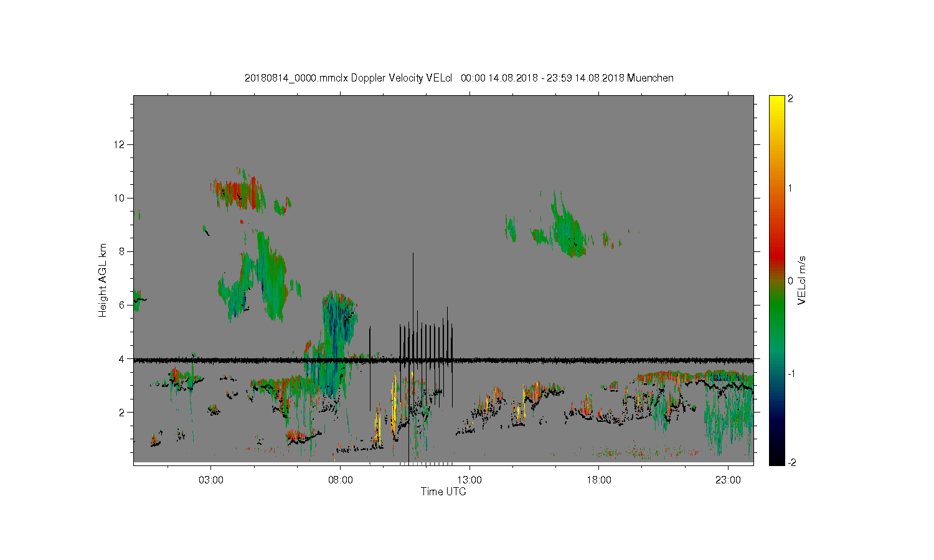The image size is (934, 560).
Task: Click the height tick label 6
Action: 123,305
